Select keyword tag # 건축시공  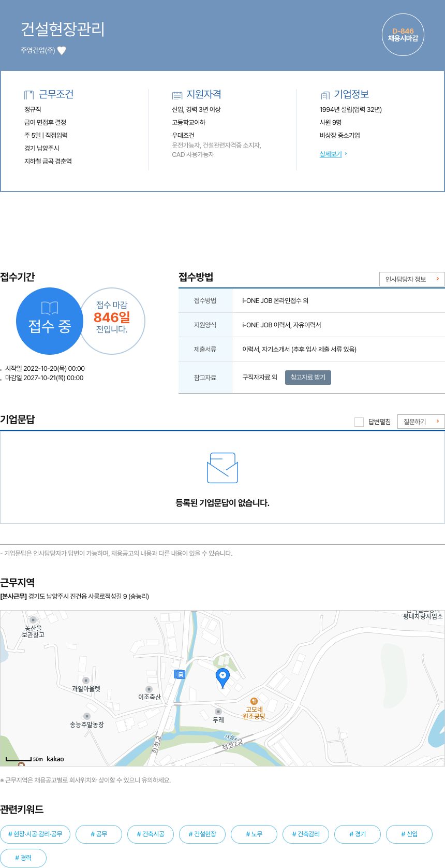(x=151, y=834)
